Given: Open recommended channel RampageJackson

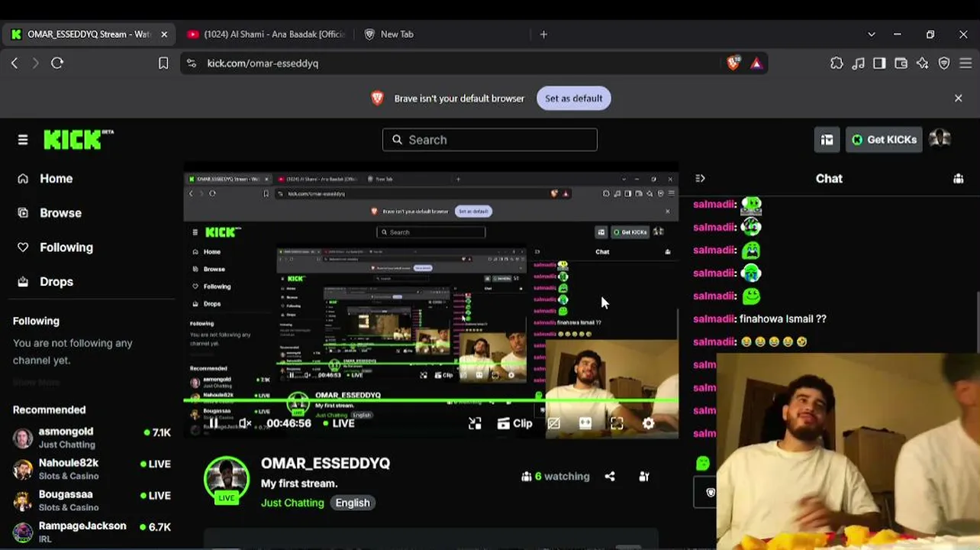Looking at the screenshot, I should click(x=92, y=532).
